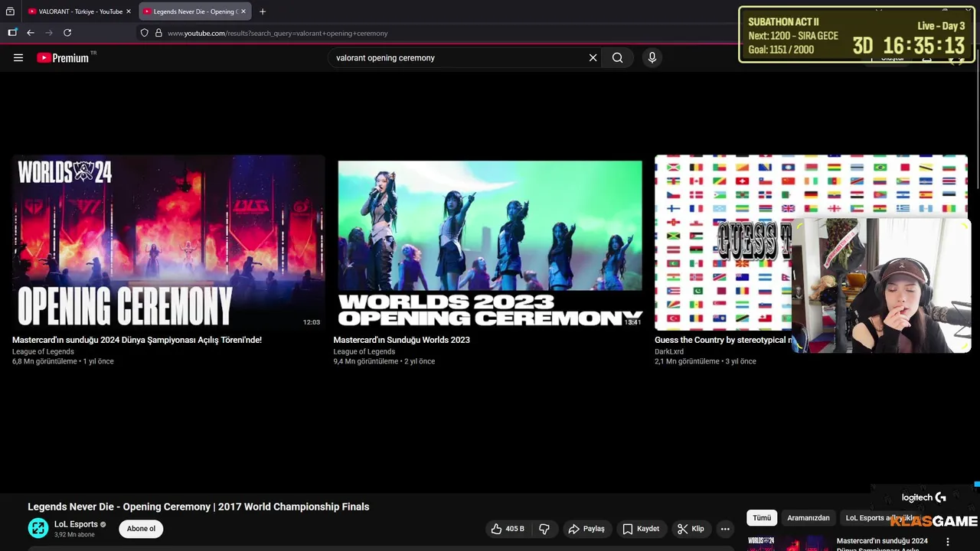980x551 pixels.
Task: Click the 9,4 Mn görüntüleme view count
Action: 366,361
